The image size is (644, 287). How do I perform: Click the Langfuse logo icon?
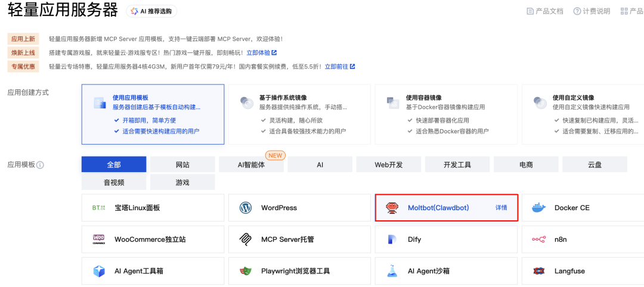pyautogui.click(x=539, y=270)
